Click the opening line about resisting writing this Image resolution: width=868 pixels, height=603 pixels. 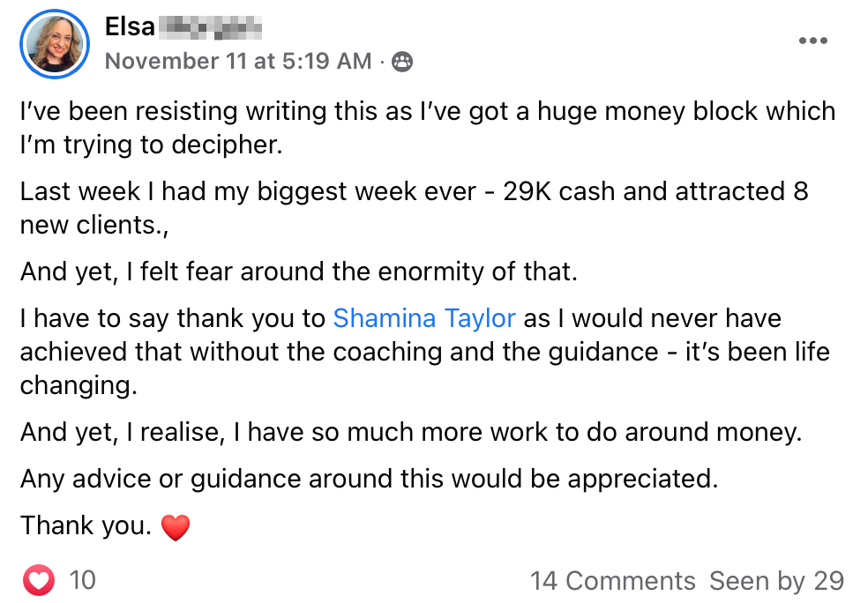[x=427, y=112]
